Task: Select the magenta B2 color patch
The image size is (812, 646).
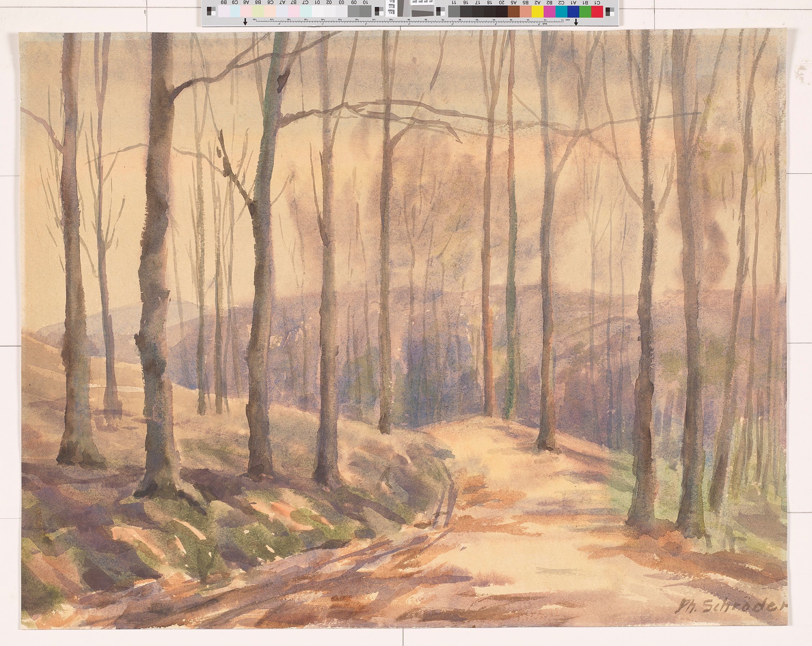Action: [x=550, y=12]
